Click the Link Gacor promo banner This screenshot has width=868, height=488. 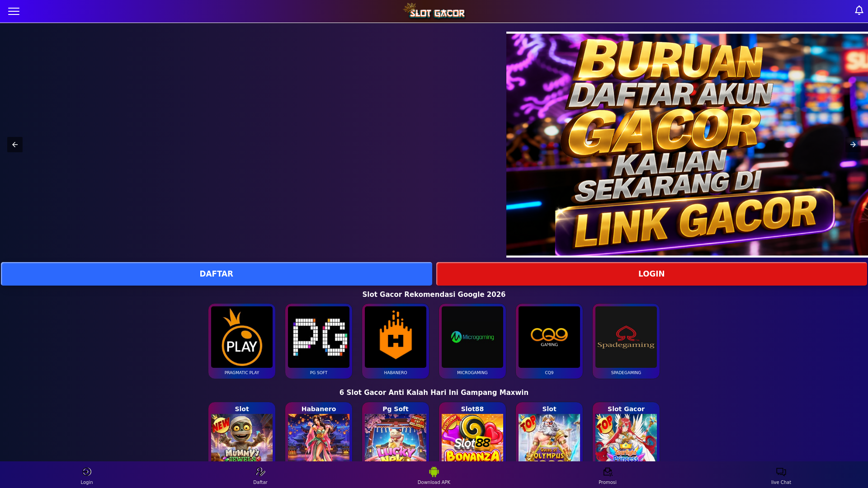[687, 145]
